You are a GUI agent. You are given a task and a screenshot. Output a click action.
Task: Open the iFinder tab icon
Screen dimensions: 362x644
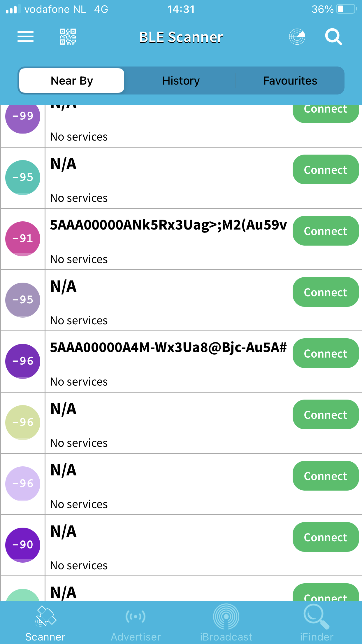pyautogui.click(x=317, y=617)
